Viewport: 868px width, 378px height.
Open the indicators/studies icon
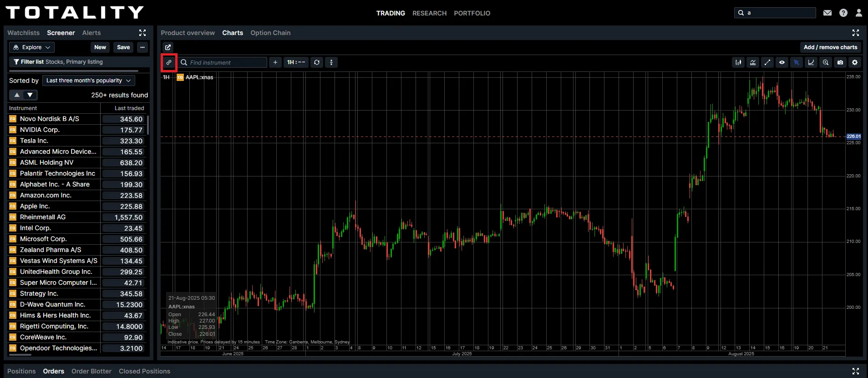[x=753, y=62]
